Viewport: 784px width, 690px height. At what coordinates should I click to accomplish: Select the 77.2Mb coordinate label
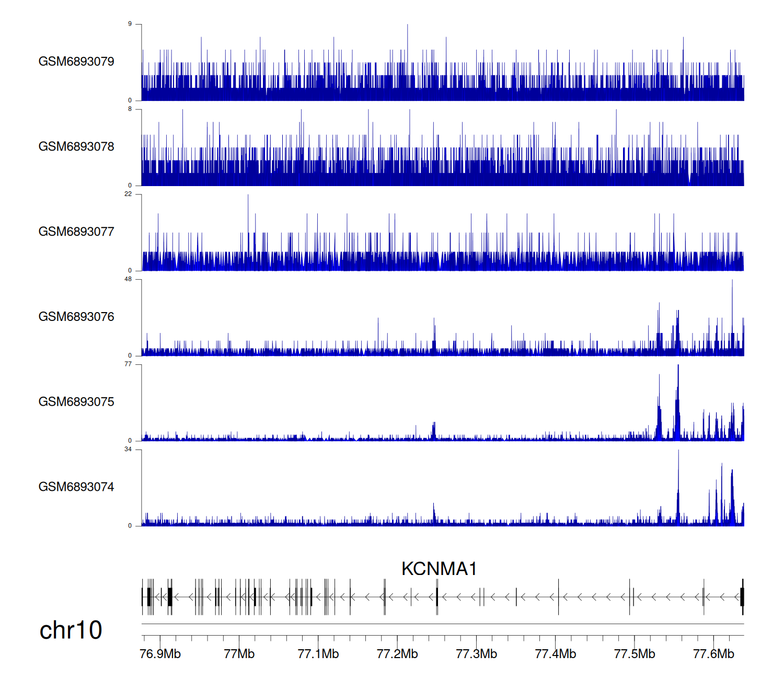pos(397,654)
